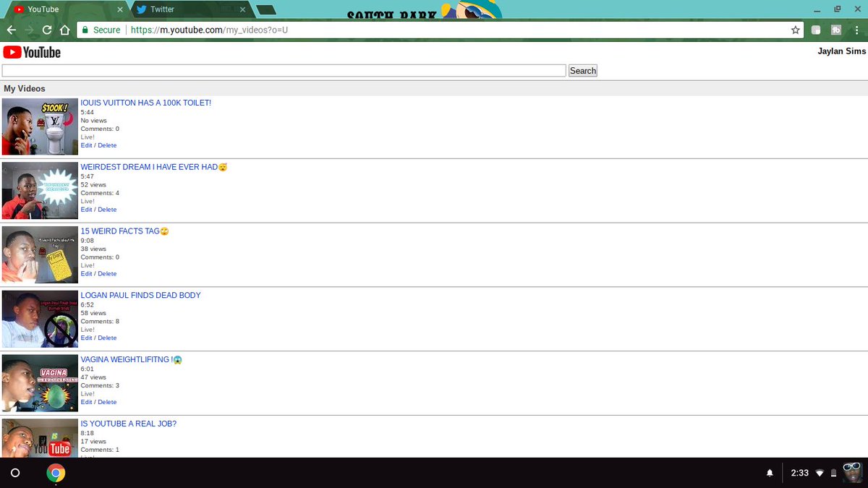Screen dimensions: 868x488
Task: Open the YouTube logo home link
Action: pyautogui.click(x=32, y=52)
